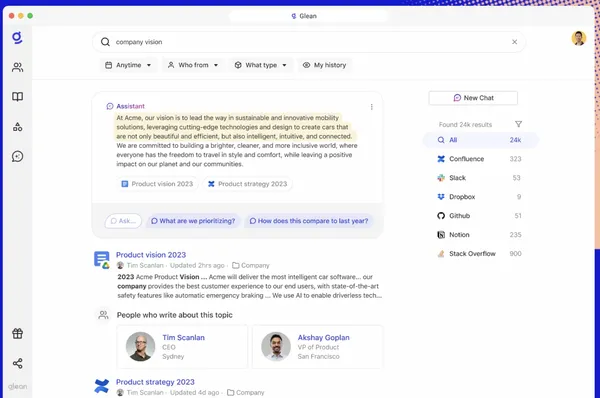This screenshot has height=398, width=600.
Task: Filter results by Stack Overflow
Action: point(480,253)
